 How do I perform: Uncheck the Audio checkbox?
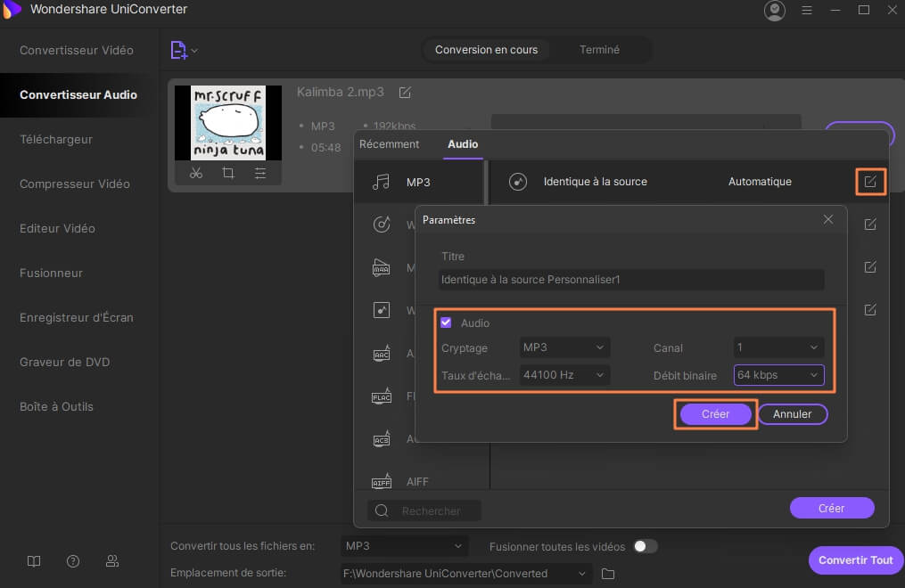[446, 323]
